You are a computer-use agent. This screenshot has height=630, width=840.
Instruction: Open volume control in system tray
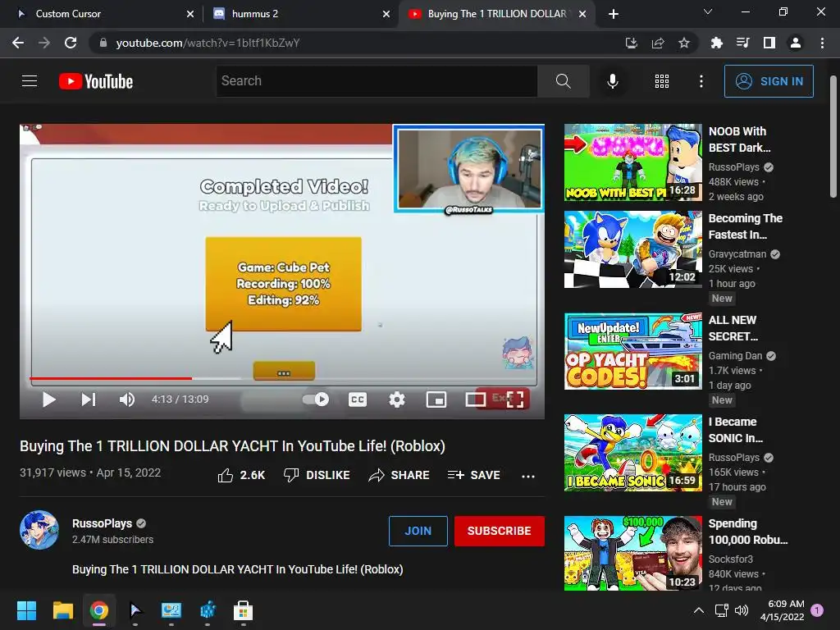click(x=742, y=610)
